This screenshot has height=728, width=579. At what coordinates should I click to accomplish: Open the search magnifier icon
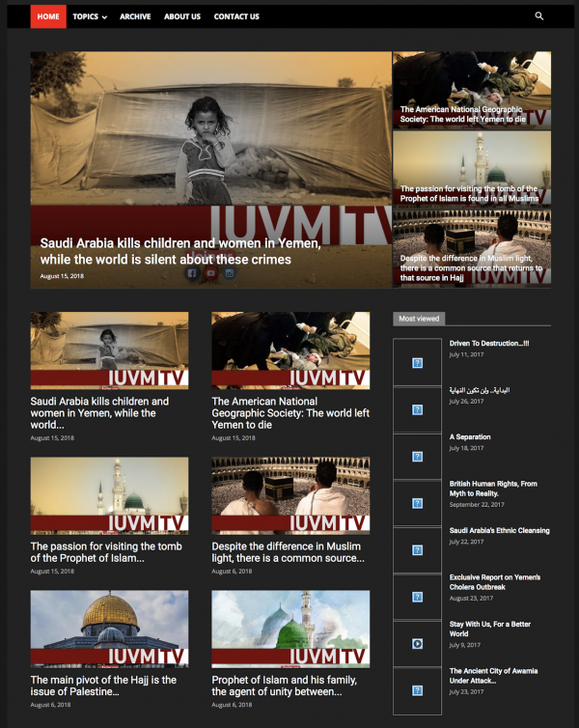[539, 16]
